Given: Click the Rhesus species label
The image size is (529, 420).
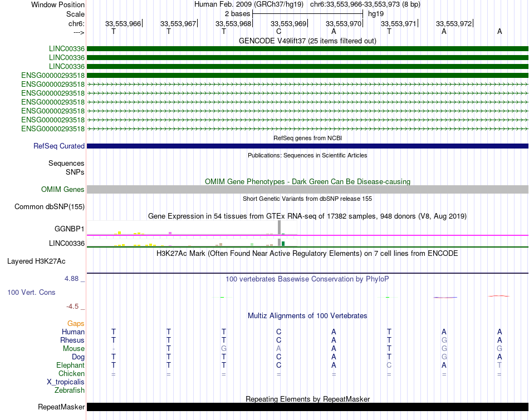Looking at the screenshot, I should tap(72, 340).
